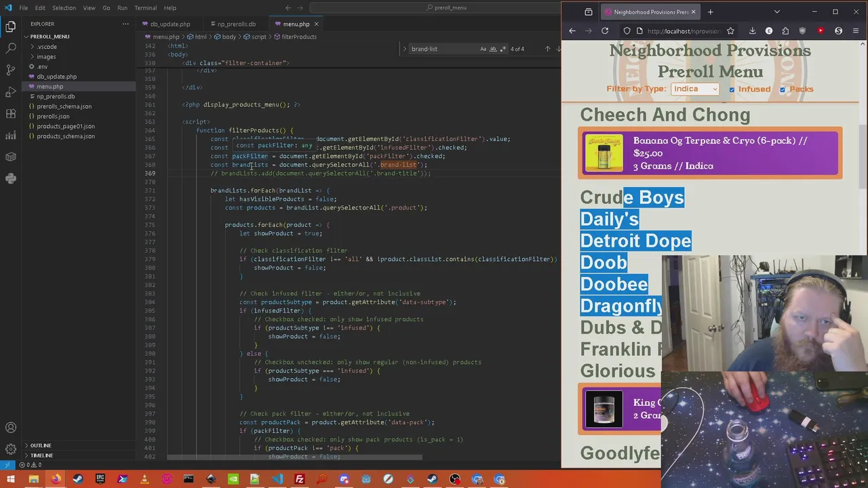Viewport: 868px width, 488px height.
Task: Go to previous match in find widget
Action: [x=547, y=49]
